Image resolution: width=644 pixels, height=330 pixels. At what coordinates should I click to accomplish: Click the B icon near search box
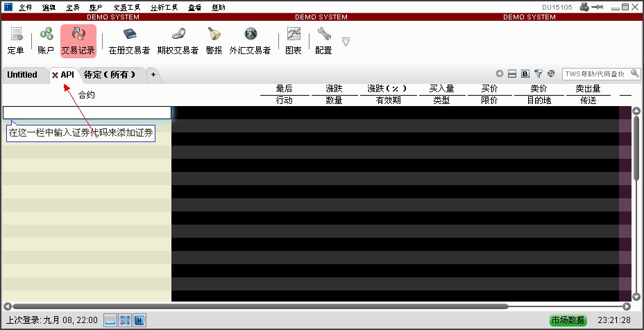point(525,74)
